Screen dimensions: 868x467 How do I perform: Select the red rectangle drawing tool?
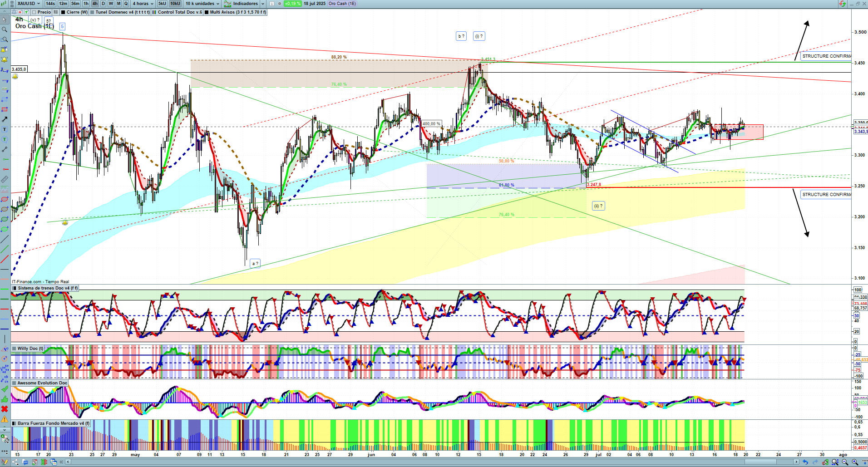click(x=5, y=109)
